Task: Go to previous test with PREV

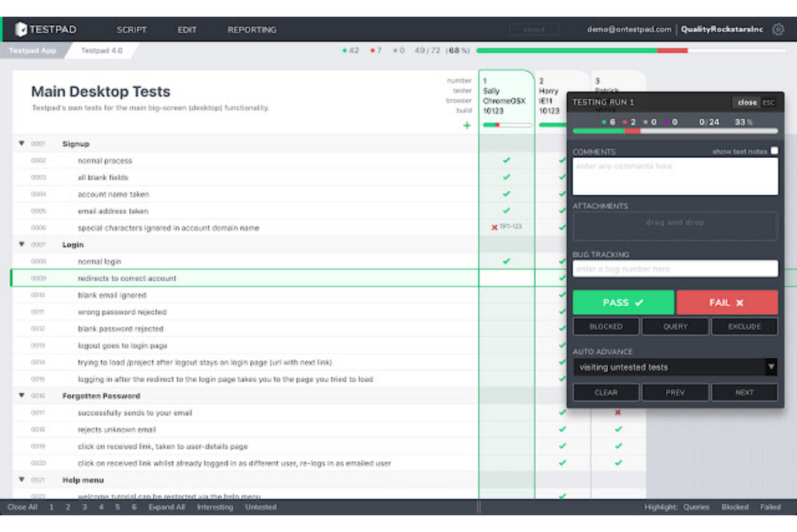Action: 675,393
